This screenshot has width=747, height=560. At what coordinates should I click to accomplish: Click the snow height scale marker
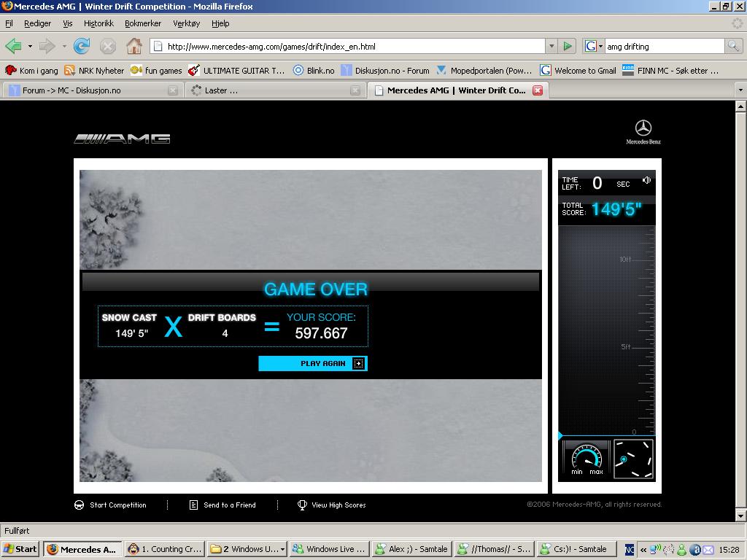tap(560, 435)
